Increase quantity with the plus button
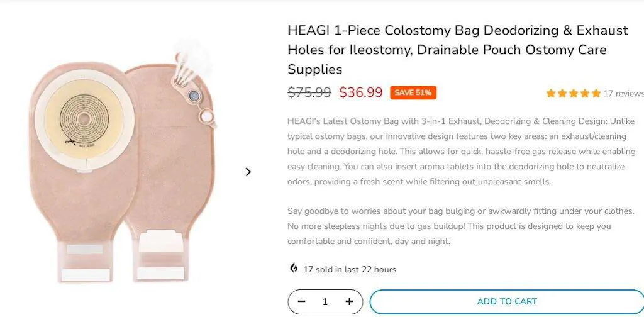The width and height of the screenshot is (644, 317). coord(349,302)
